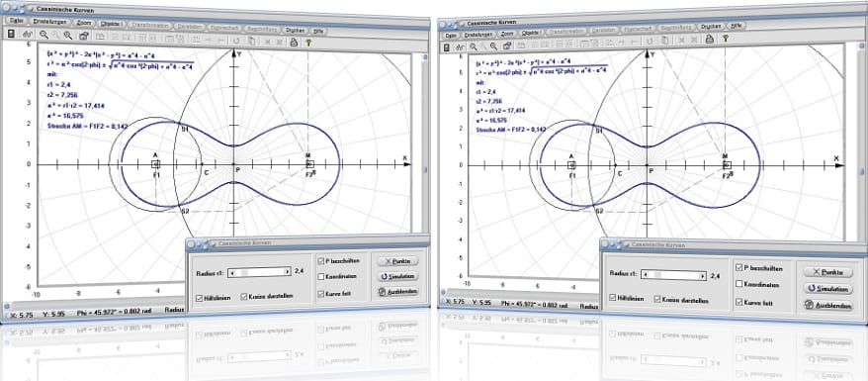Screen dimensions: 868x381
Task: Click the rotate arrow icon in right window toolbar
Action: [x=650, y=41]
